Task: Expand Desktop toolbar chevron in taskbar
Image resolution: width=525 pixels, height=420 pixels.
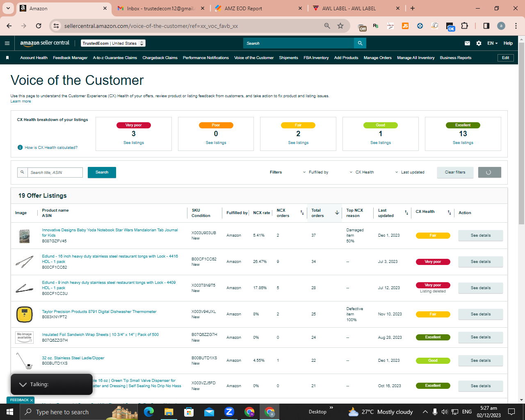Action: (331, 408)
